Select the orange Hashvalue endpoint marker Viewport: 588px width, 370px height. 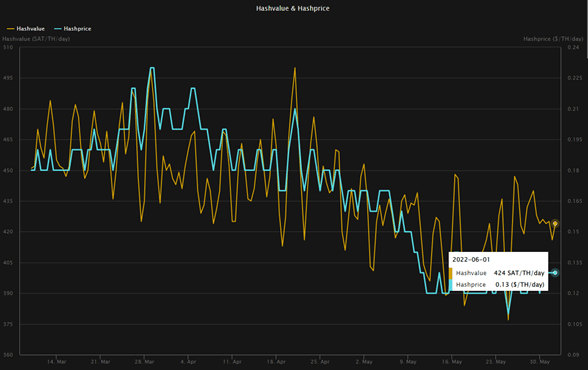pyautogui.click(x=555, y=223)
